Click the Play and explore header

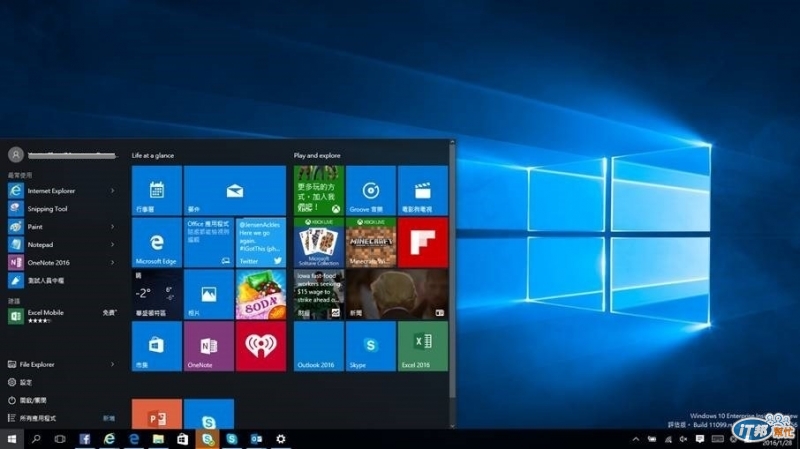[317, 156]
